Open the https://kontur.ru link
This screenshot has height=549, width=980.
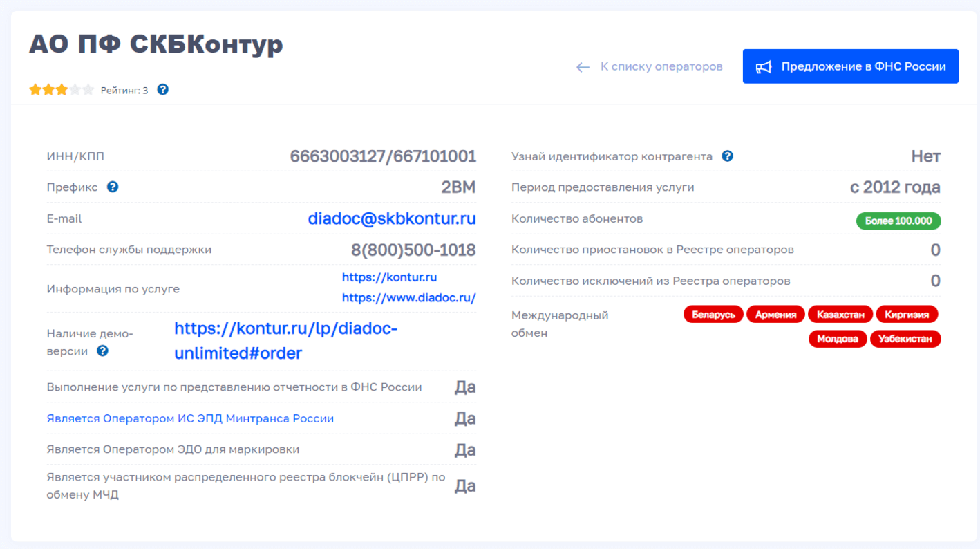coord(389,277)
